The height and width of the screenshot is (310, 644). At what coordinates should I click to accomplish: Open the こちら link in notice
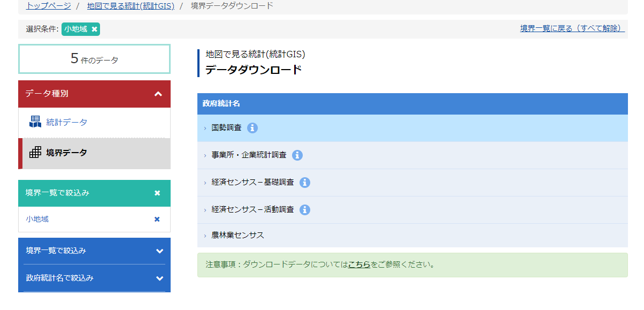pos(359,264)
